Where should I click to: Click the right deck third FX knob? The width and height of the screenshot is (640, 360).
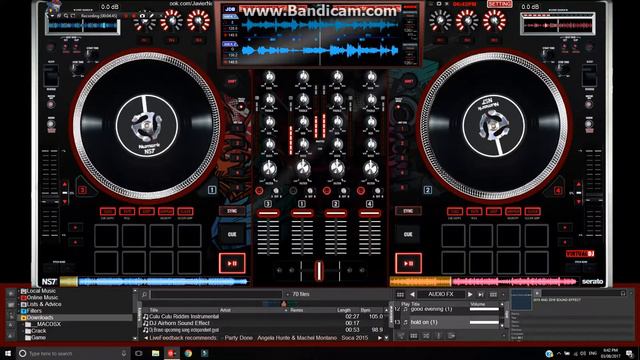coord(494,20)
